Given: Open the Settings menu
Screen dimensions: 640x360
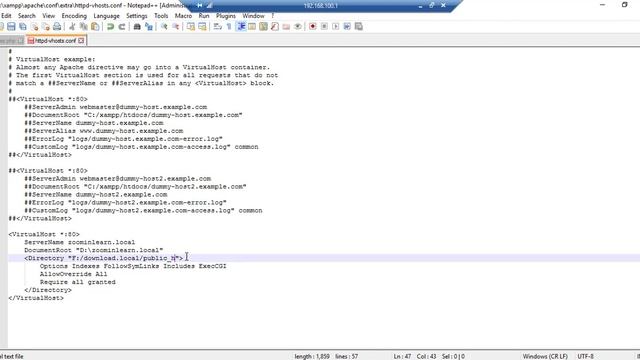Looking at the screenshot, I should pos(136,16).
